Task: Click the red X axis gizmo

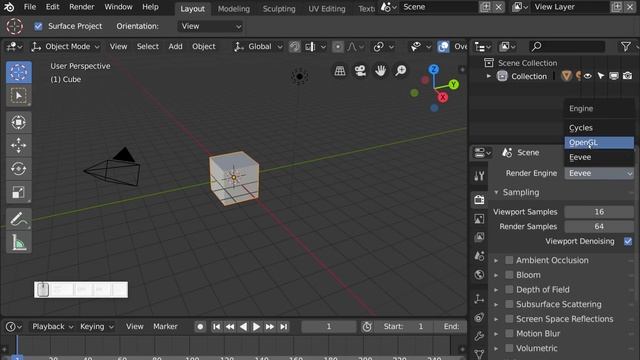Action: tap(442, 98)
